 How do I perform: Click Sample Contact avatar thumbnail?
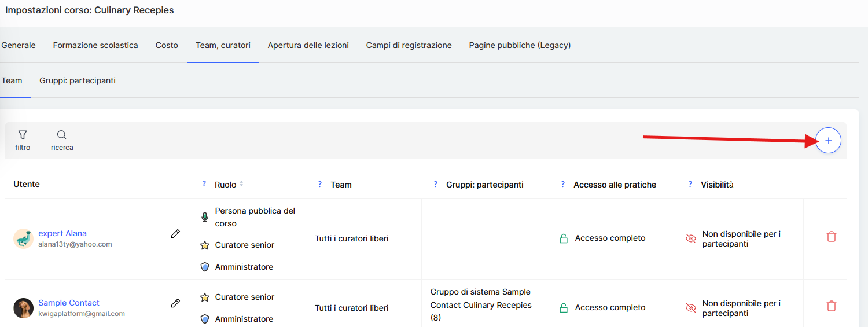(24, 308)
